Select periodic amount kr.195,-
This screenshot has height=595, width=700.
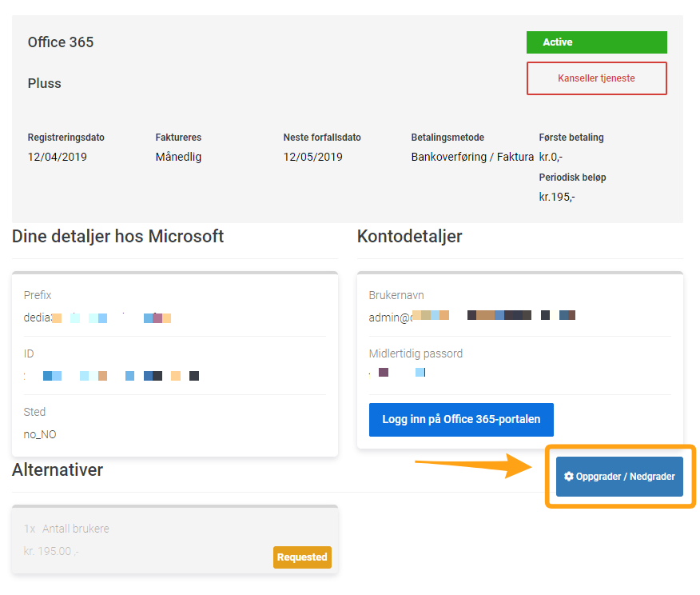(x=557, y=197)
